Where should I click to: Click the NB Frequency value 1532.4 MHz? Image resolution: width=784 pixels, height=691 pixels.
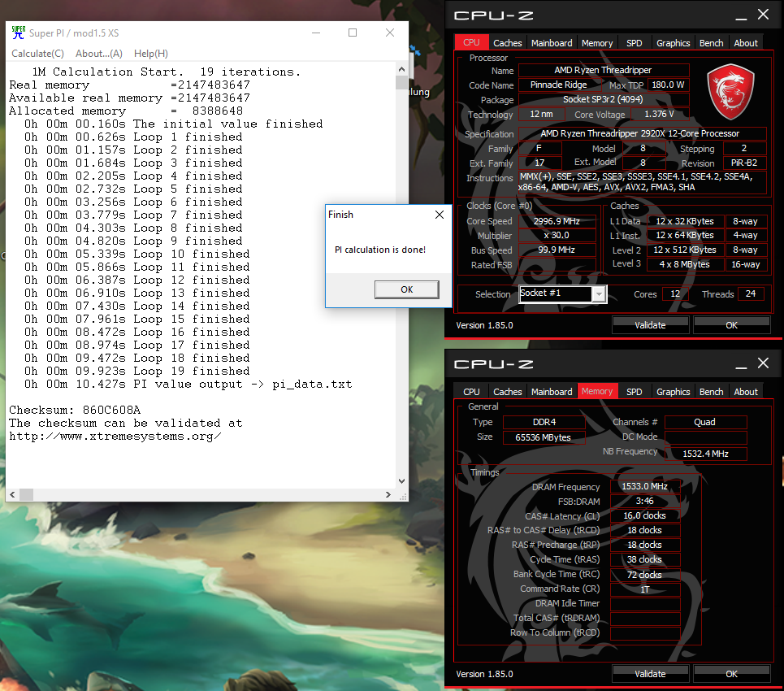click(705, 454)
